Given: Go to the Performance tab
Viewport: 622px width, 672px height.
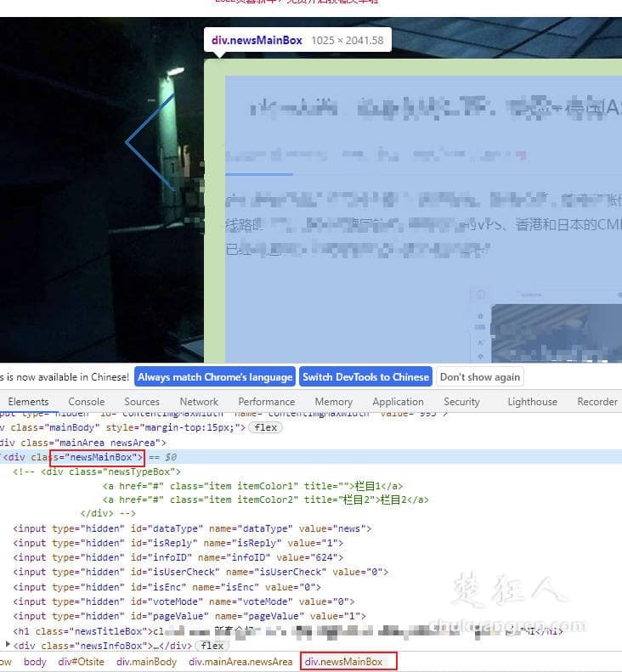Looking at the screenshot, I should click(266, 402).
